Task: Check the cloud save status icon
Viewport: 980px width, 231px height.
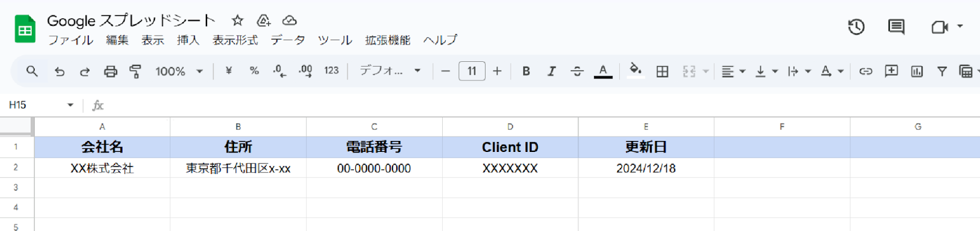Action: [x=290, y=20]
